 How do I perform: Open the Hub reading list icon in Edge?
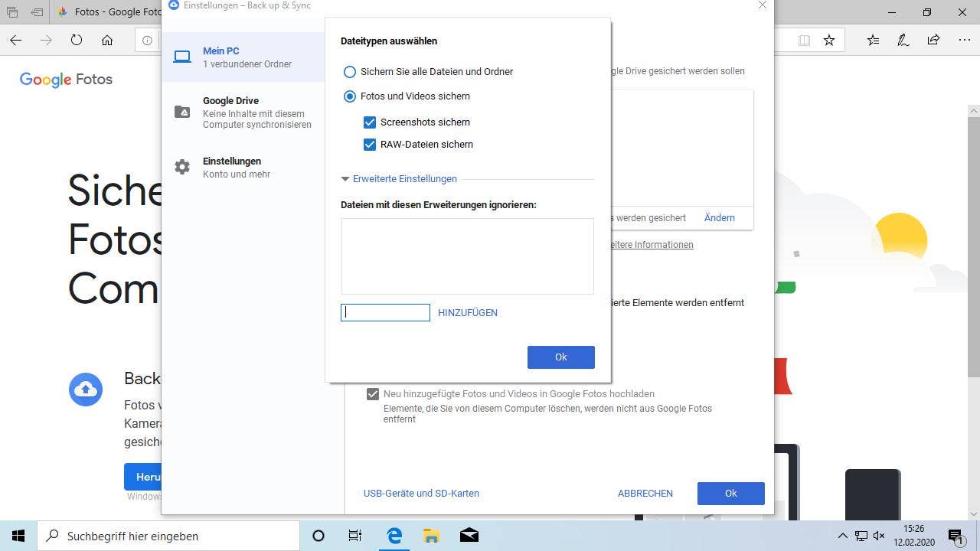[874, 40]
